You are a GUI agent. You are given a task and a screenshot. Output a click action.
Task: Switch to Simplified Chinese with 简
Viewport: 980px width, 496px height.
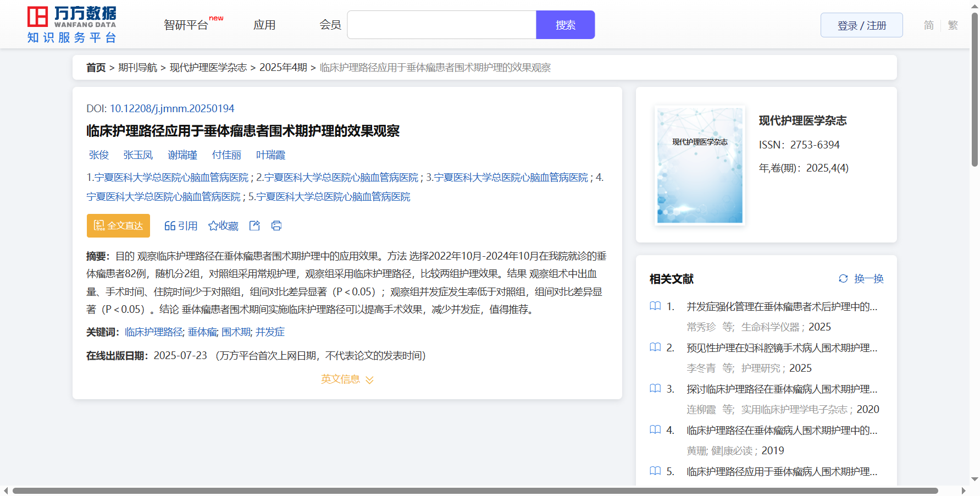pos(928,25)
